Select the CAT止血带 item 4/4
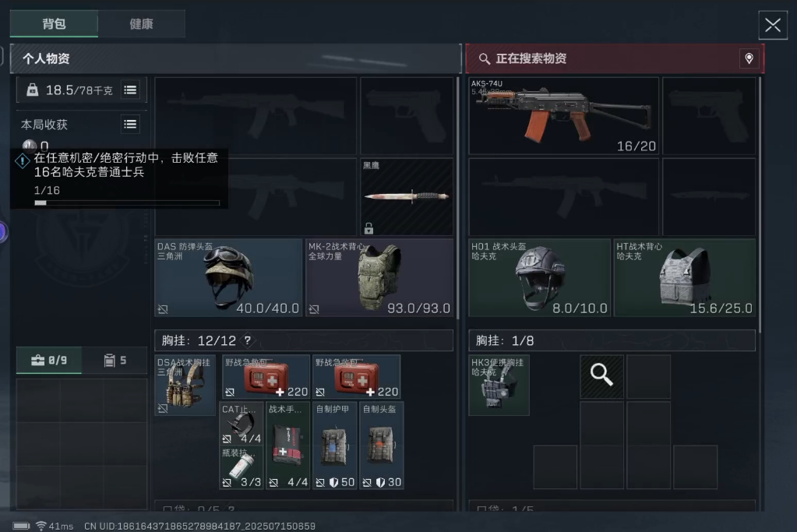Image resolution: width=797 pixels, height=532 pixels. pyautogui.click(x=242, y=424)
